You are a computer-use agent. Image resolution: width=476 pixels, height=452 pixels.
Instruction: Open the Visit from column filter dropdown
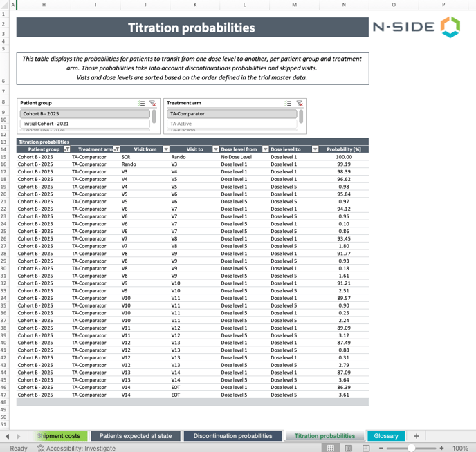coord(166,149)
